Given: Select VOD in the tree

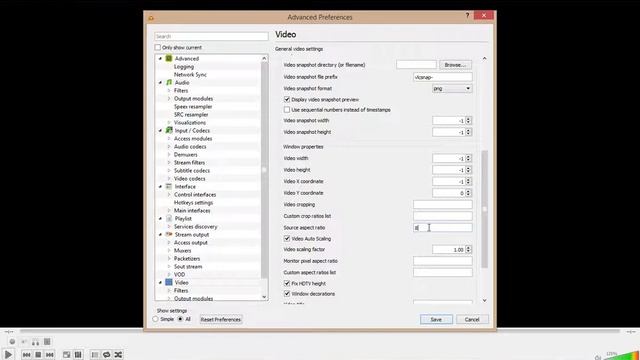Looking at the screenshot, I should [x=180, y=274].
